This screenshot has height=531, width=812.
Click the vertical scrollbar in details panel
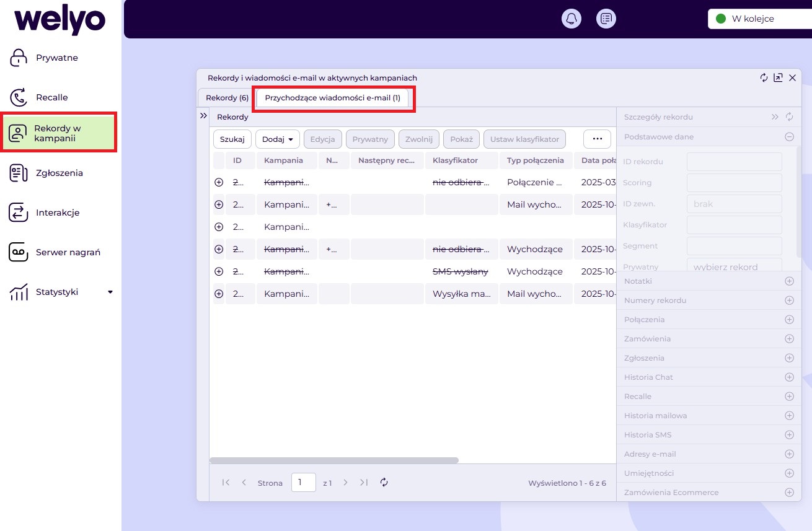pyautogui.click(x=798, y=201)
